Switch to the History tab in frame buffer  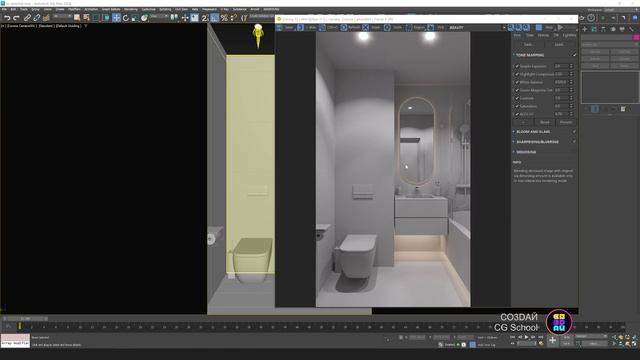tap(543, 36)
